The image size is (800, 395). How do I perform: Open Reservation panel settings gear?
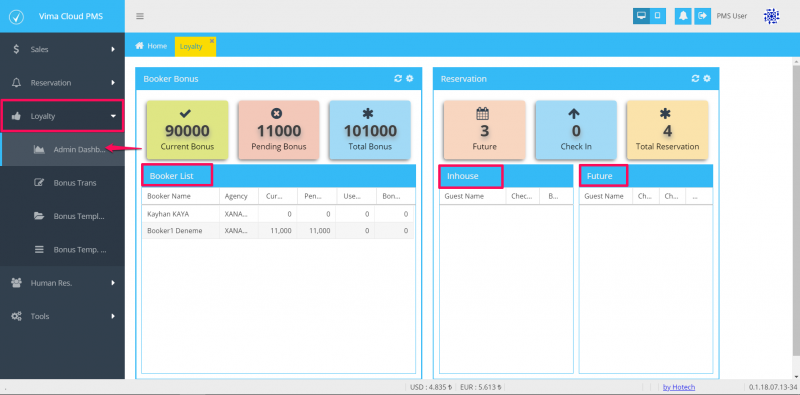[707, 79]
